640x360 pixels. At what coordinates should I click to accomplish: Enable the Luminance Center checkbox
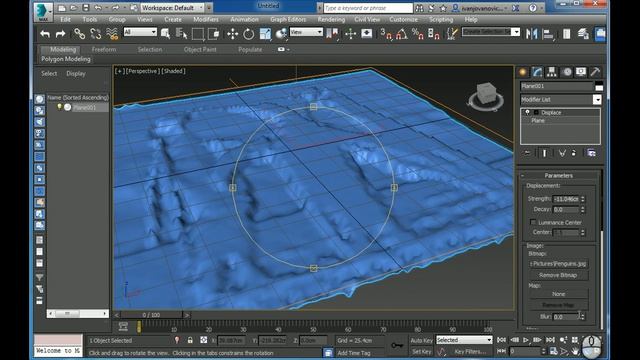(533, 222)
